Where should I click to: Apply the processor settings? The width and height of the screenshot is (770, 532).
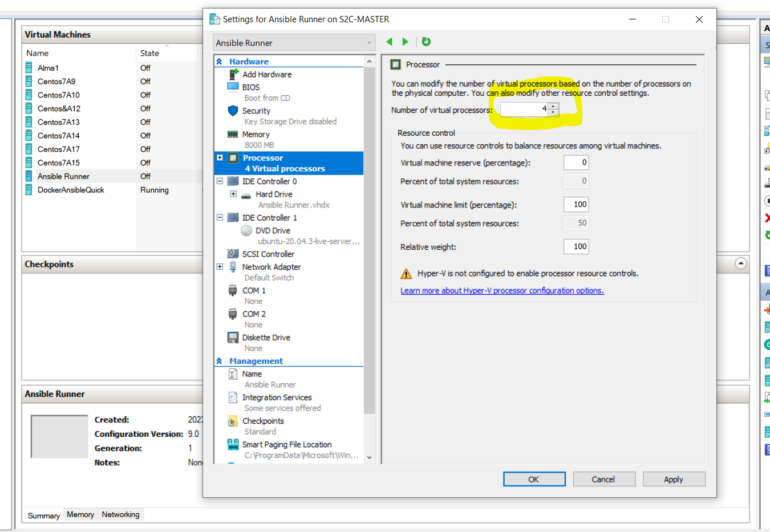point(674,479)
